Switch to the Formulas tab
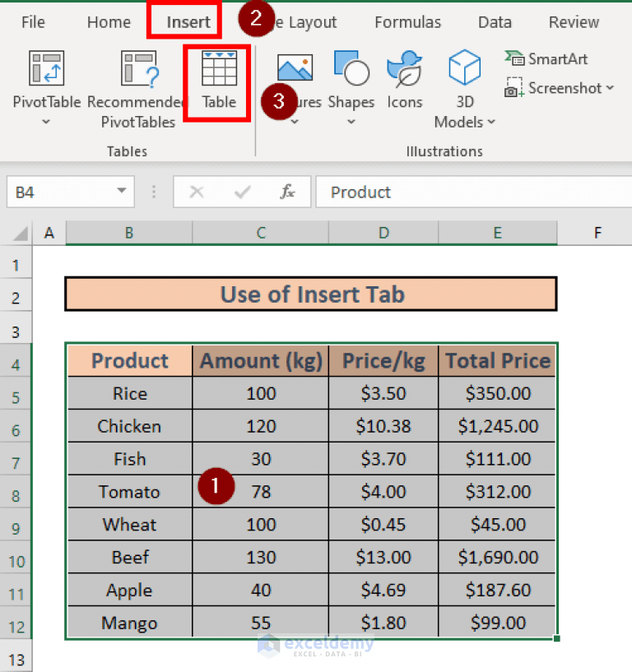The image size is (632, 672). tap(408, 22)
